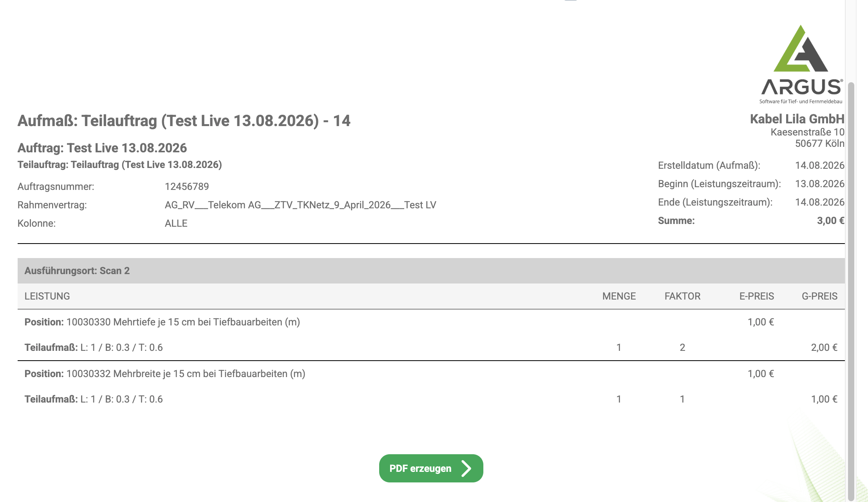Click the chevron arrow inside PDF erzeugen

tap(466, 468)
